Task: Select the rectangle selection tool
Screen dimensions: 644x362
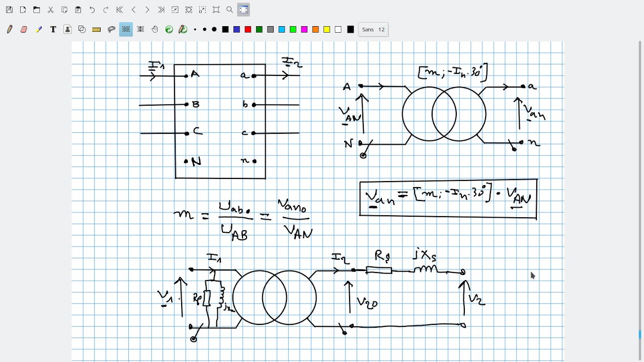Action: 126,30
